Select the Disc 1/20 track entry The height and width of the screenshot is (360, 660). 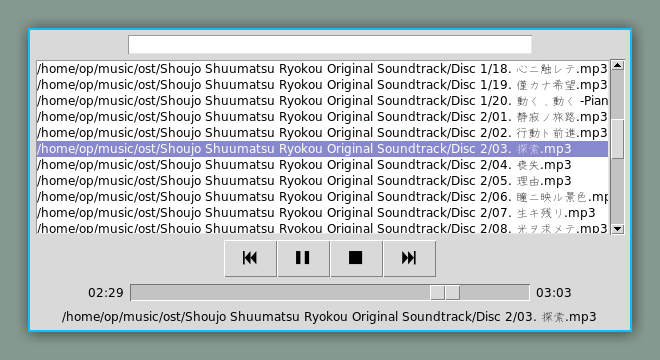tap(322, 101)
